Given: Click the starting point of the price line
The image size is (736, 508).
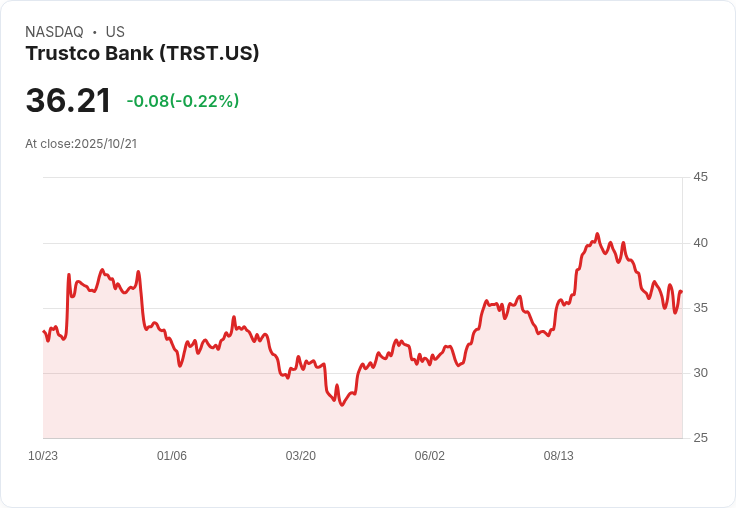Looking at the screenshot, I should pyautogui.click(x=43, y=331).
